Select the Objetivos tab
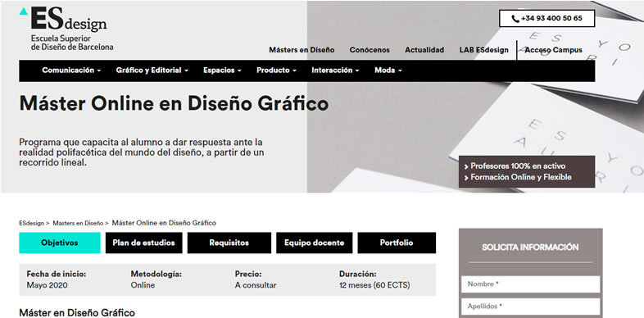The height and width of the screenshot is (318, 644). pos(60,243)
